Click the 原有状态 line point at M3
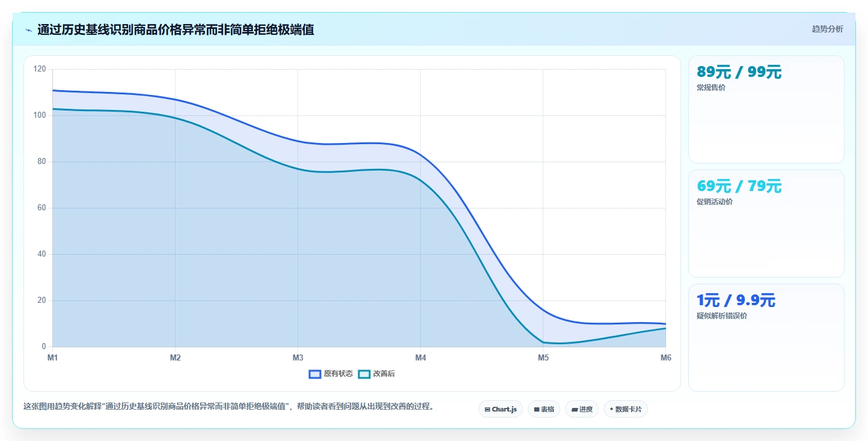 (298, 141)
